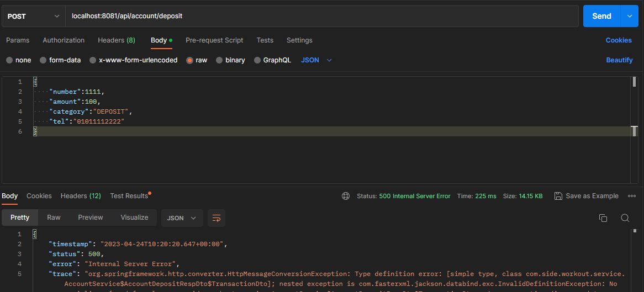This screenshot has width=644, height=292.
Task: Select the binary body radio option
Action: [x=219, y=60]
